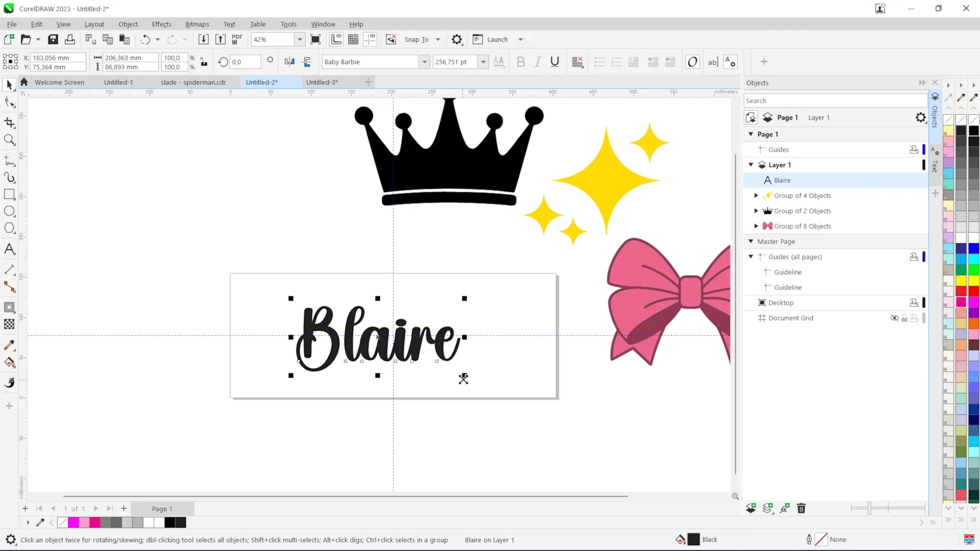Select the Color Eyedropper tool
This screenshot has width=980, height=551.
click(x=9, y=345)
